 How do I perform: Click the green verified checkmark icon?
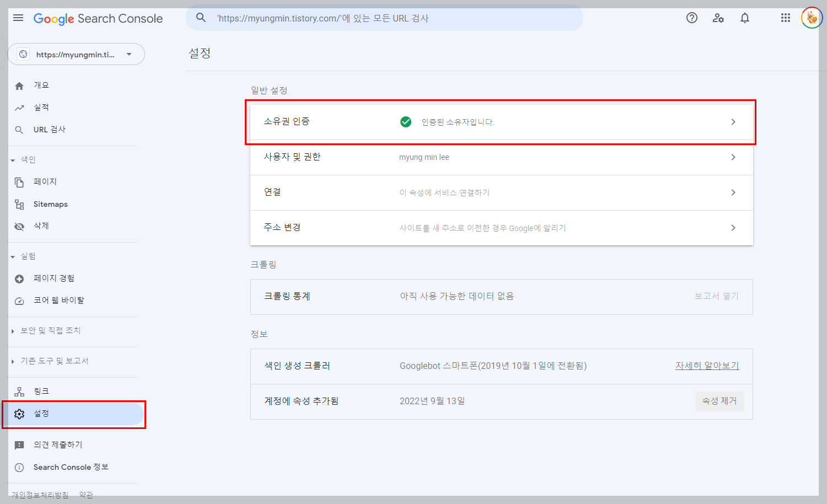point(406,122)
